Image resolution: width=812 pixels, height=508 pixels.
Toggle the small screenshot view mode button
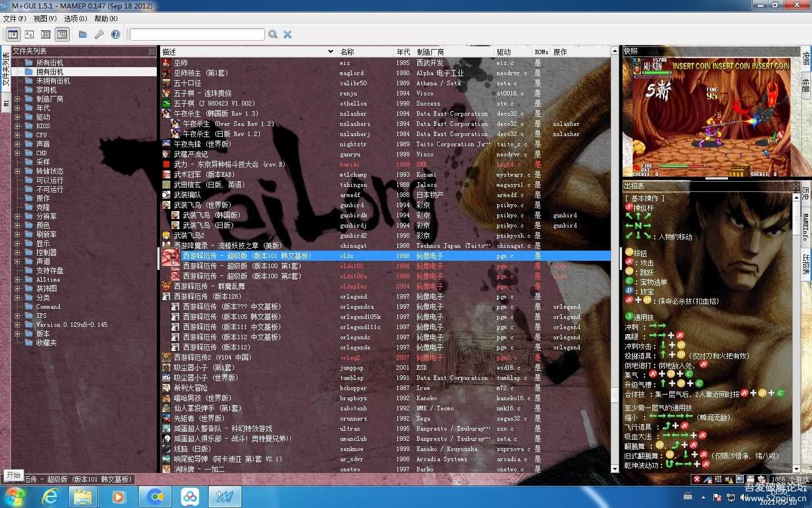tap(29, 34)
